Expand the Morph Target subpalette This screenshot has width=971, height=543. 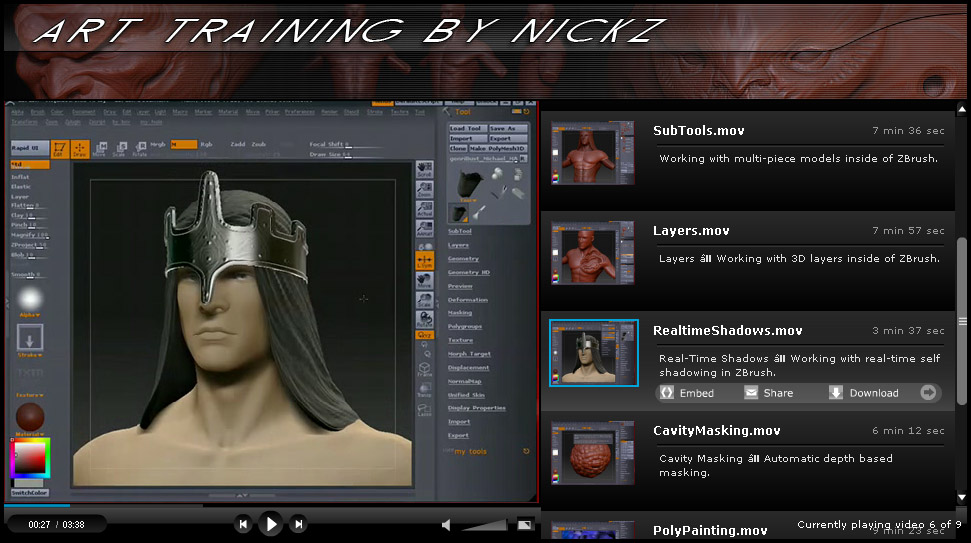coord(469,354)
